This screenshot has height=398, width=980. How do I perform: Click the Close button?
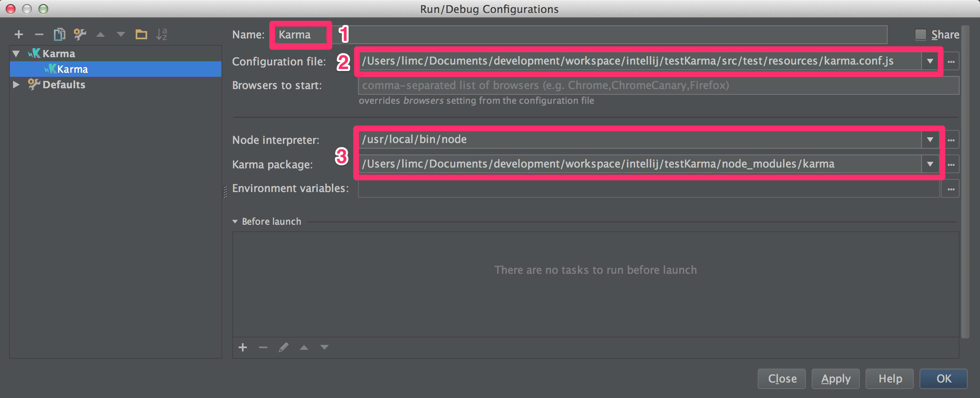tap(782, 379)
